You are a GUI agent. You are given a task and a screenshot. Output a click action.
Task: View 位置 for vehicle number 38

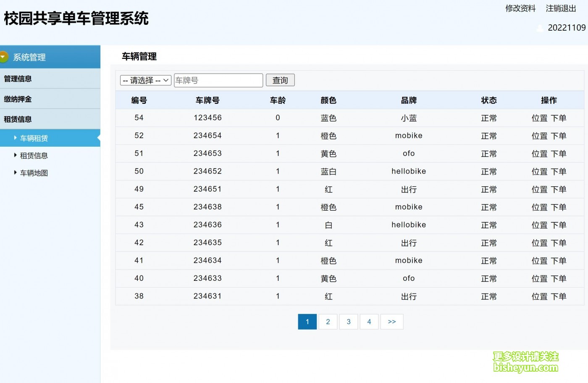click(x=540, y=296)
